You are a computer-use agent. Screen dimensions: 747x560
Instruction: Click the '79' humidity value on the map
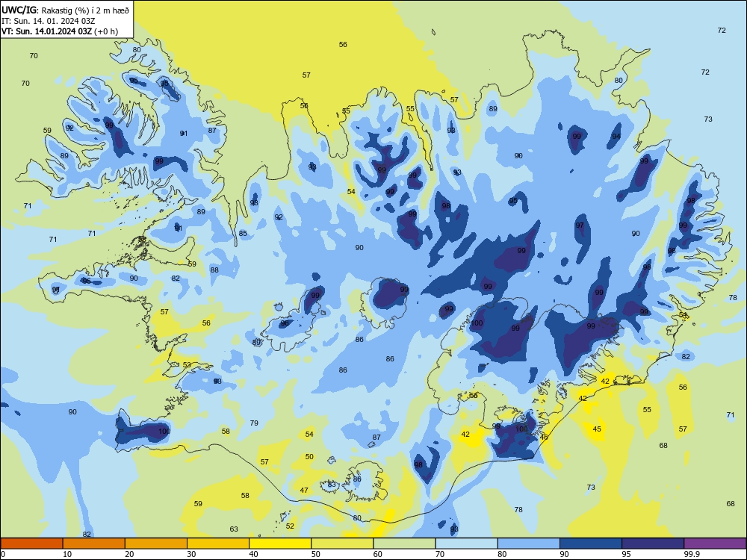click(254, 423)
